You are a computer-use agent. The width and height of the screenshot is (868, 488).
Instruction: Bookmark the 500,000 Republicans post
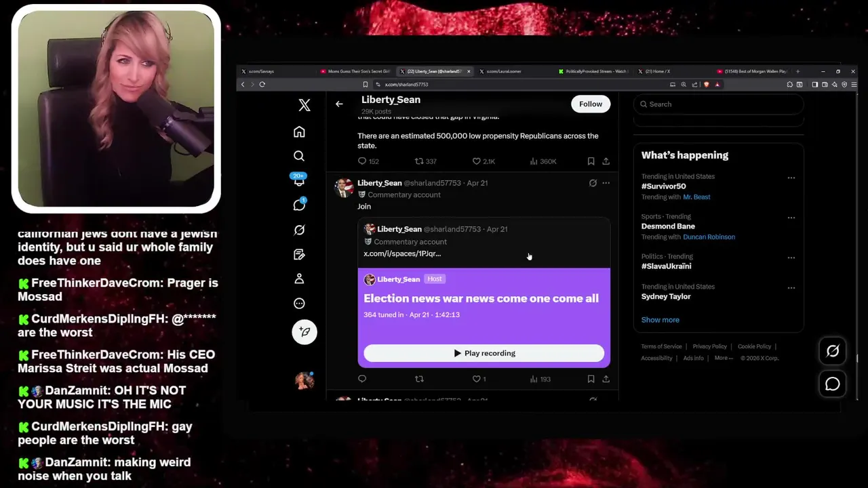coord(591,161)
